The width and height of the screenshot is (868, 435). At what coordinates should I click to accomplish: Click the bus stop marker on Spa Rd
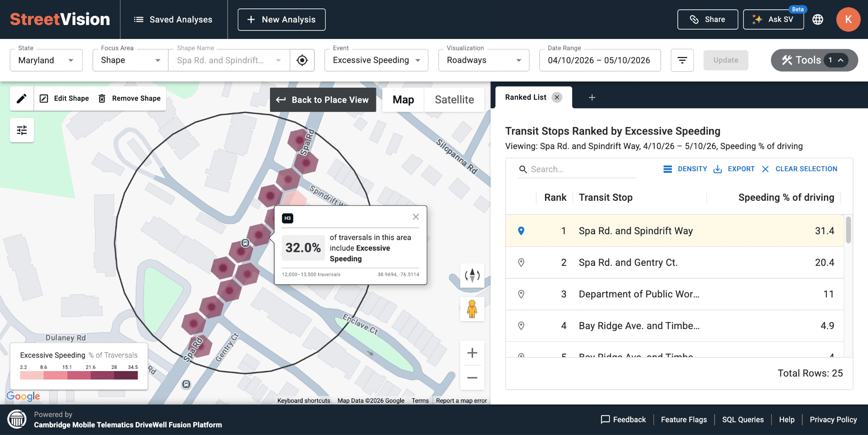tap(245, 243)
